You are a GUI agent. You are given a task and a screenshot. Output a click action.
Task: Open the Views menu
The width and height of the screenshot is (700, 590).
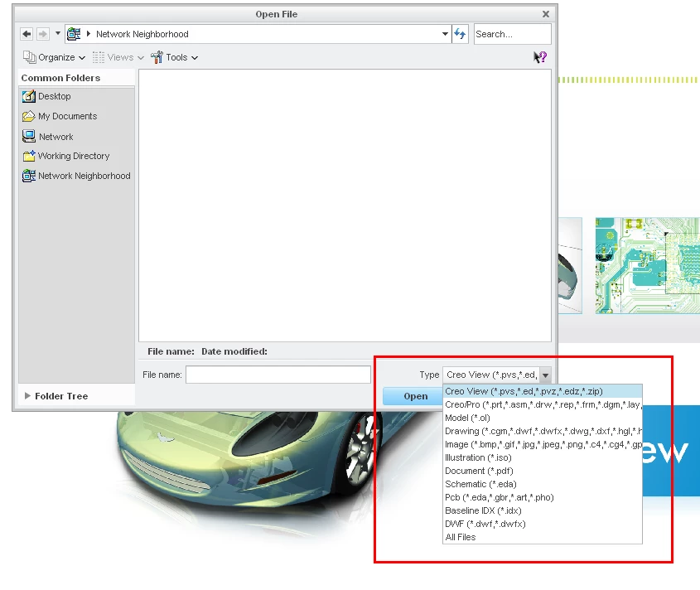click(118, 57)
